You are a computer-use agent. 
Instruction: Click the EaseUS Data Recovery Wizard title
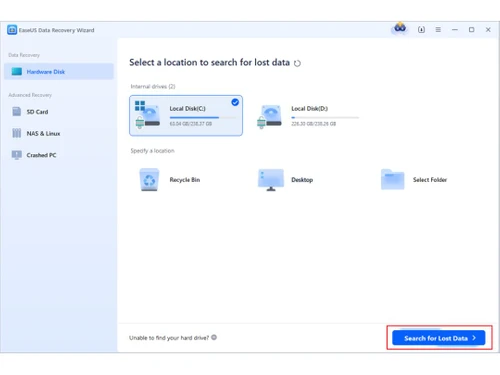(x=56, y=30)
